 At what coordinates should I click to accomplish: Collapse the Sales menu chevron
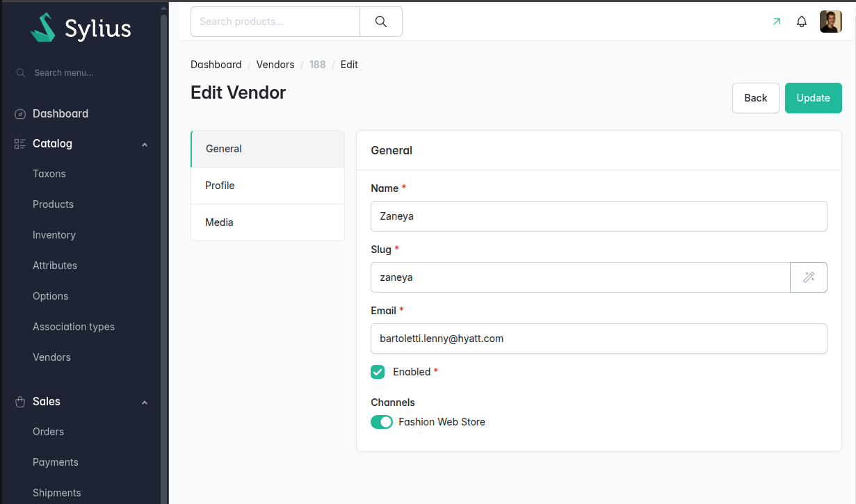pos(145,403)
